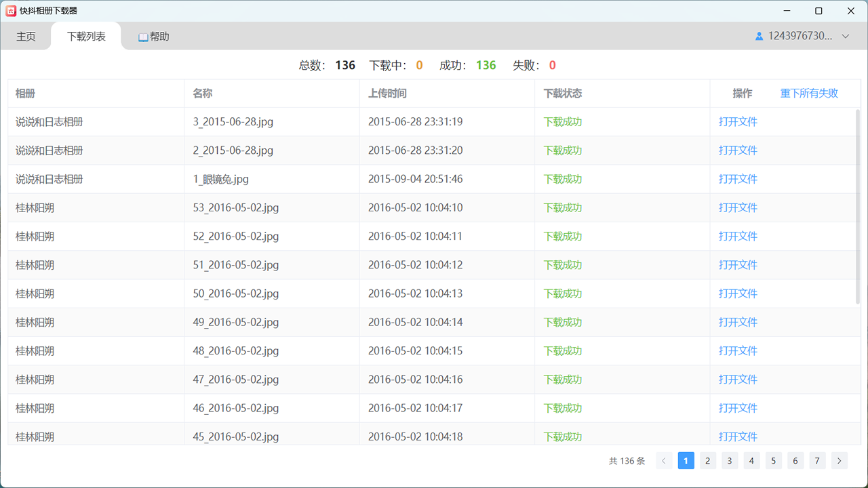Maximize the application window
This screenshot has height=488, width=868.
(x=818, y=11)
